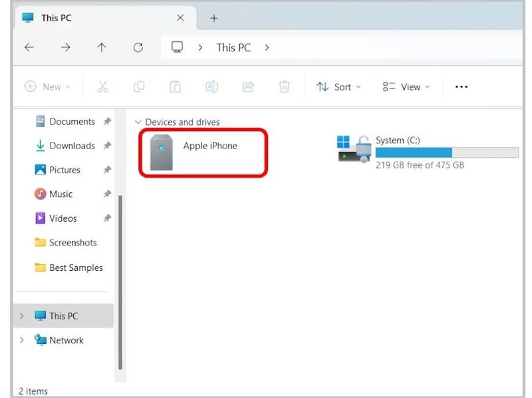Open Downloads in the sidebar
The image size is (532, 398).
[65, 146]
